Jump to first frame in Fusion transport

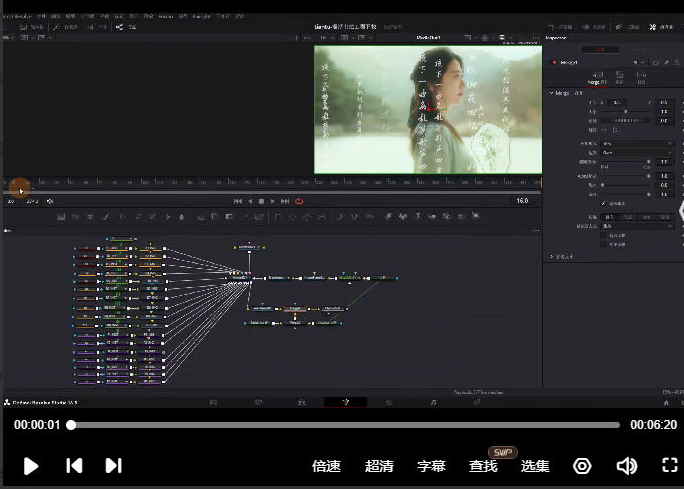point(237,201)
